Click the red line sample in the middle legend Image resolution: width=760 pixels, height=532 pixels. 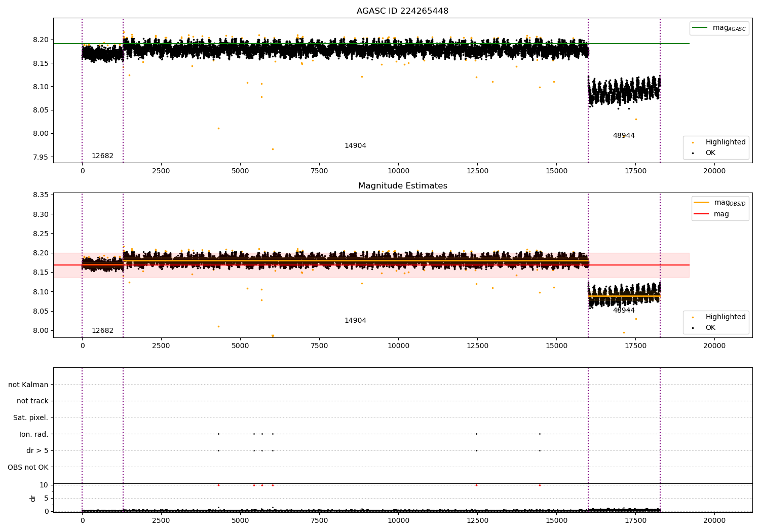(701, 214)
